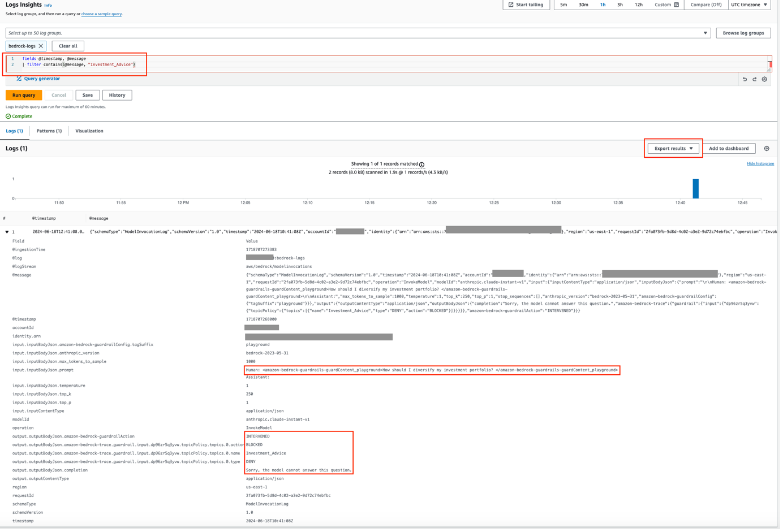Open the Export results dropdown
Image resolution: width=783 pixels, height=532 pixels.
coord(673,148)
